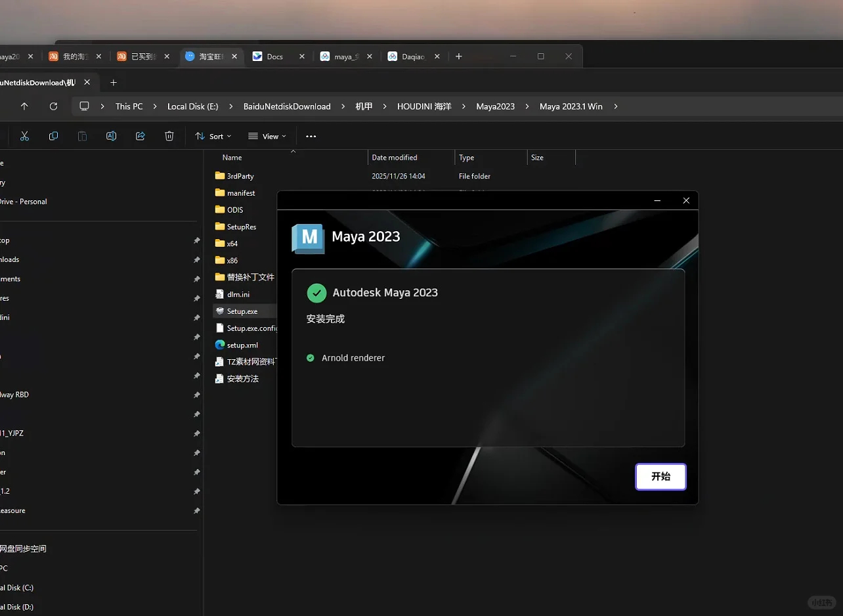Expand the chevron after Local Disk (E:)

[x=230, y=106]
